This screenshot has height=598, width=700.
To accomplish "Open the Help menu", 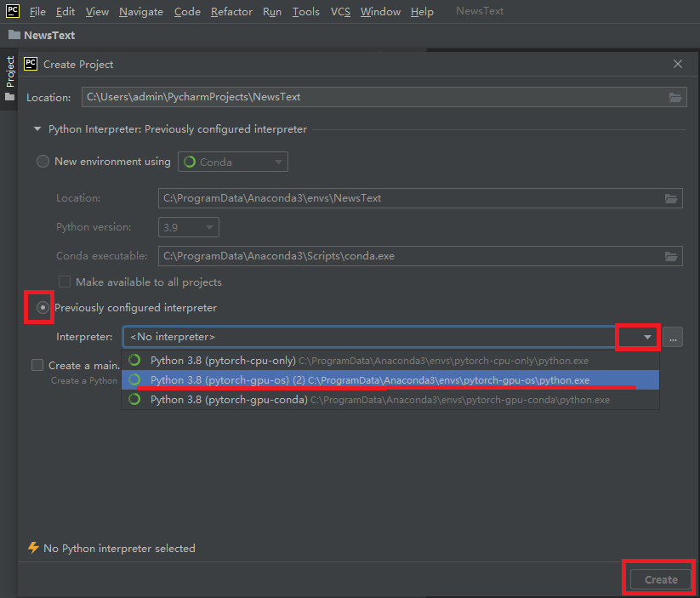I will (x=422, y=12).
